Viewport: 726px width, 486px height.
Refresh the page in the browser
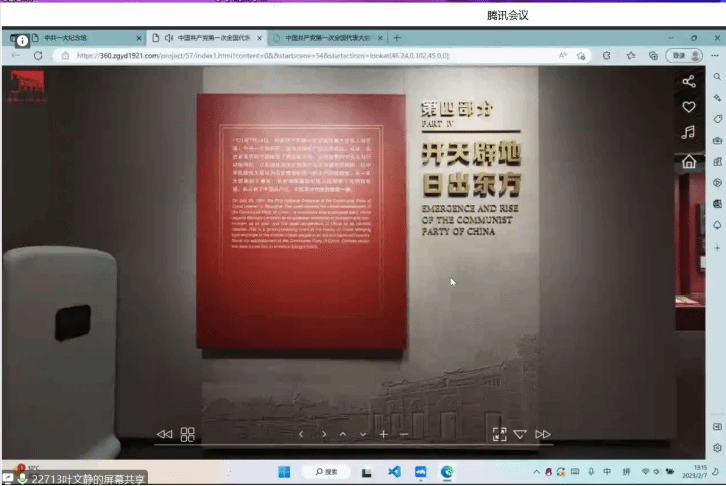pyautogui.click(x=38, y=56)
